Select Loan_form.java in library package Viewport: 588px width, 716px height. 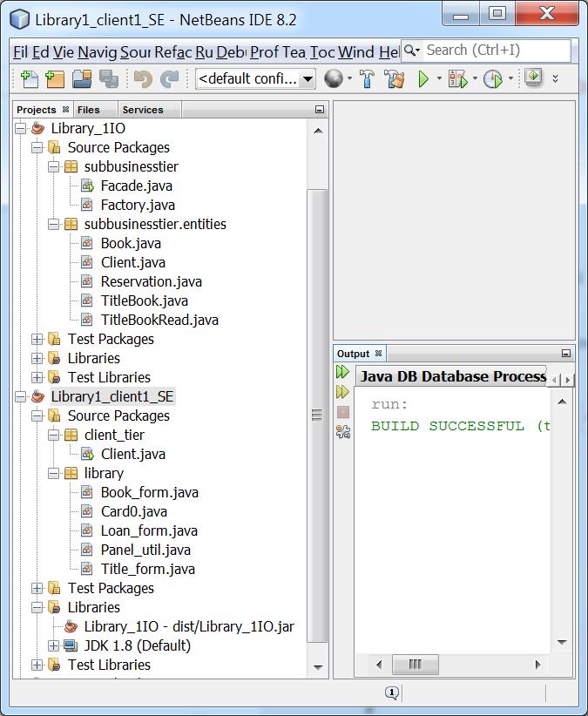click(x=149, y=531)
